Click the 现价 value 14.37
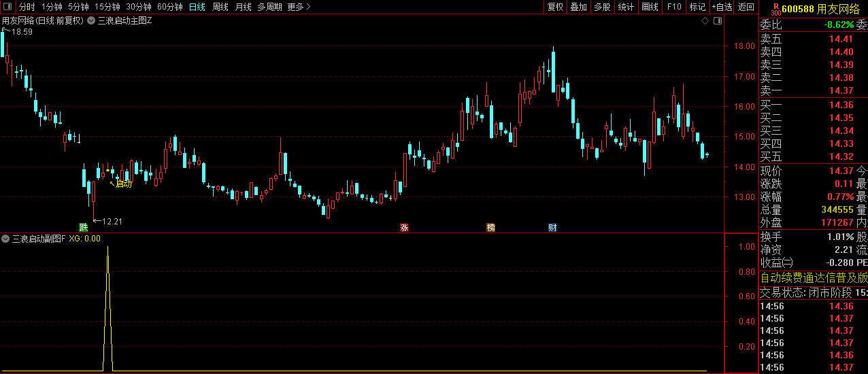868x374 pixels. pyautogui.click(x=841, y=171)
